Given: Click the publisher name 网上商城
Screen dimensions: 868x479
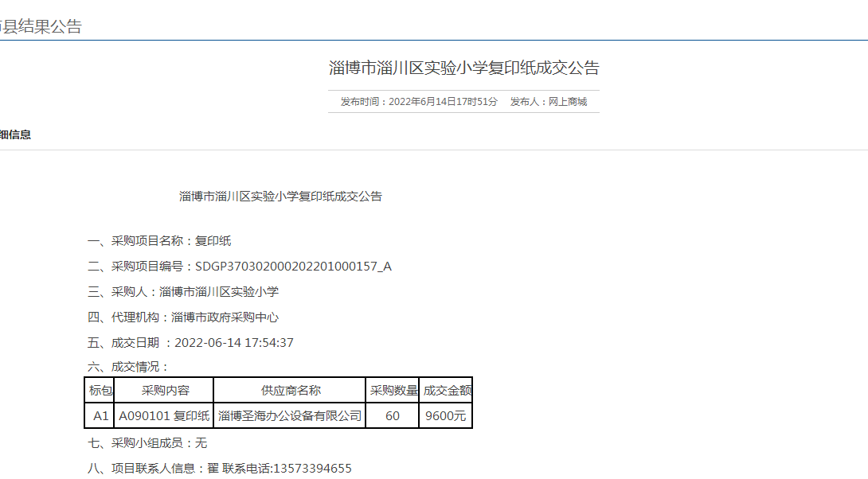Looking at the screenshot, I should point(569,102).
